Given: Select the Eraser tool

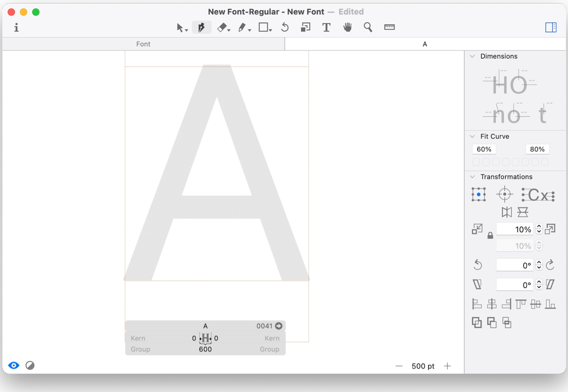Looking at the screenshot, I should [x=222, y=27].
